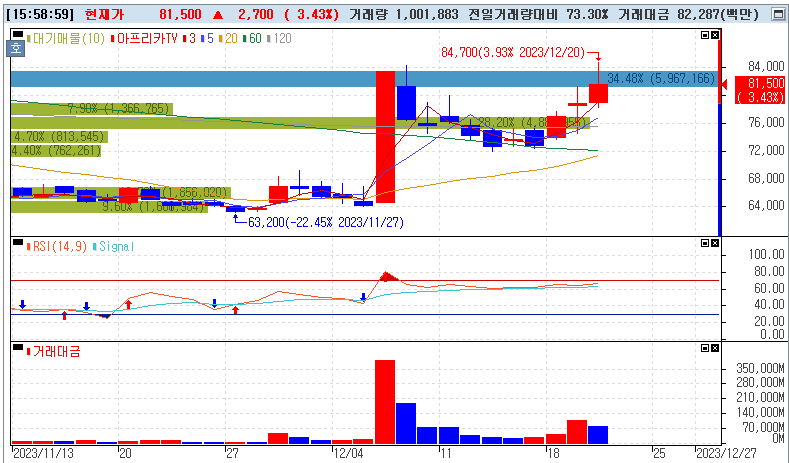Click the 12/04 date axis label
The image size is (789, 463).
pos(349,453)
